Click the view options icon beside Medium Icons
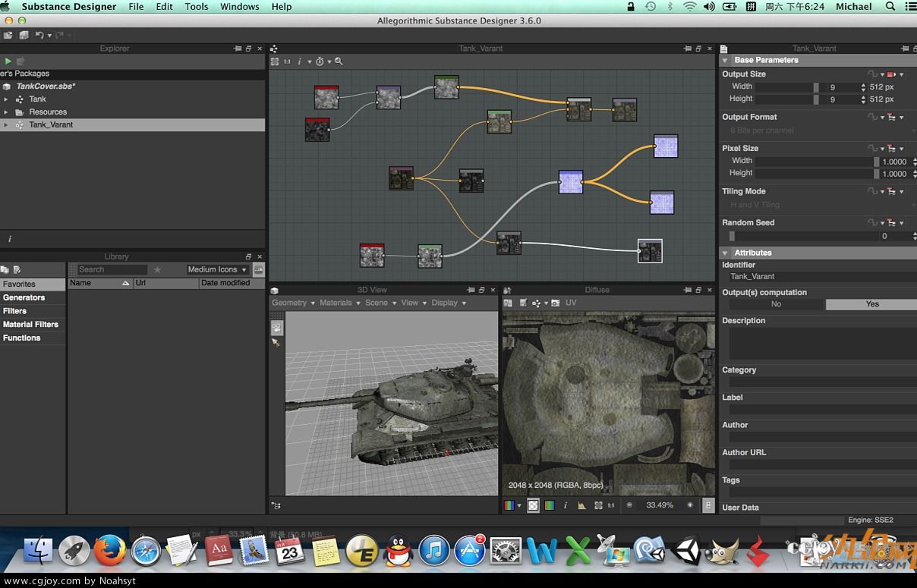The height and width of the screenshot is (588, 917). pyautogui.click(x=259, y=269)
